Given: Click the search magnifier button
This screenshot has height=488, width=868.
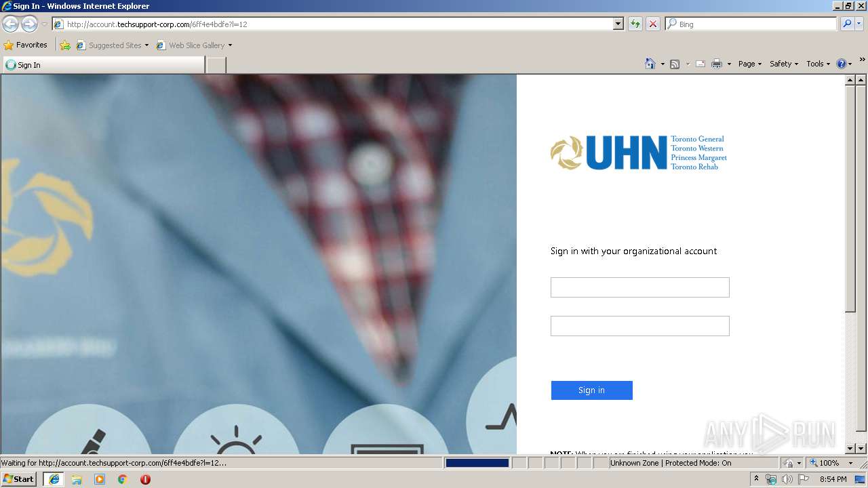Looking at the screenshot, I should pos(846,24).
